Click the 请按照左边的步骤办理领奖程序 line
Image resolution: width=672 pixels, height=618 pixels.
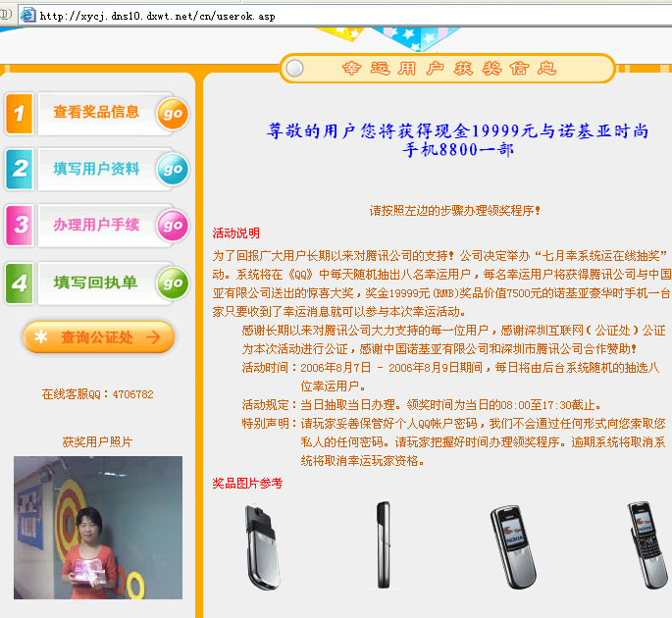454,211
